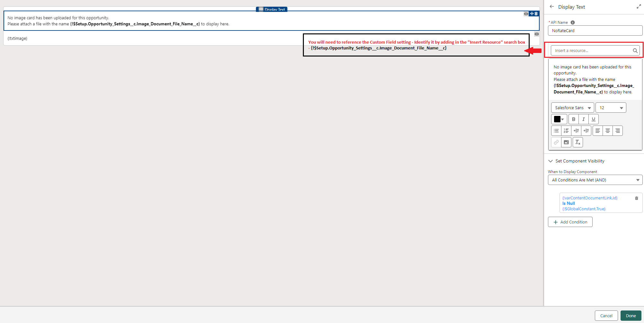Click the back arrow beside Display Text
Screen dimensions: 644x323
552,7
